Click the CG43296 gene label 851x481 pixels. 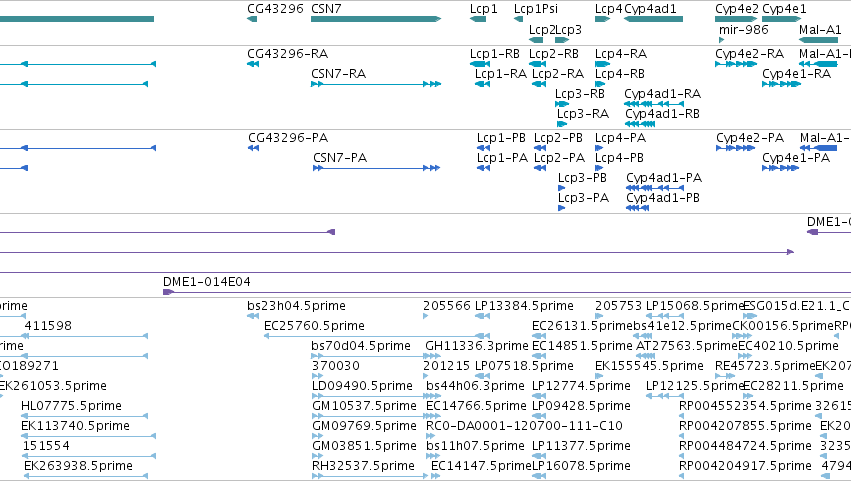coord(275,9)
